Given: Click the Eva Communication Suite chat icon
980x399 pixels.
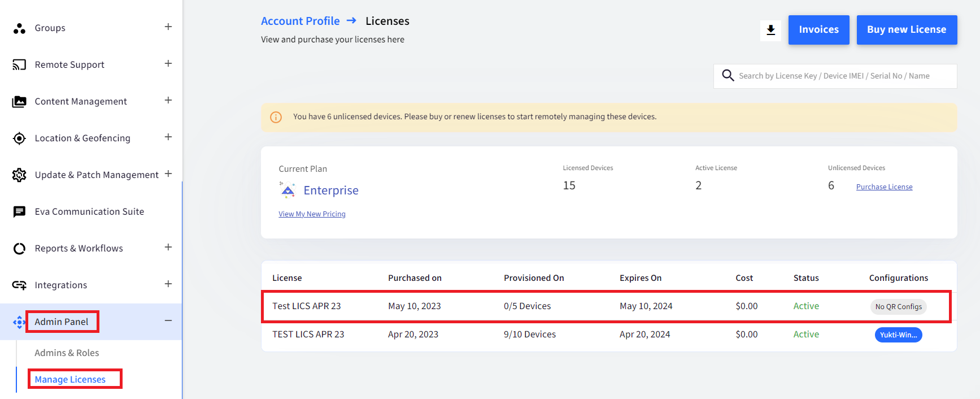Looking at the screenshot, I should coord(19,212).
